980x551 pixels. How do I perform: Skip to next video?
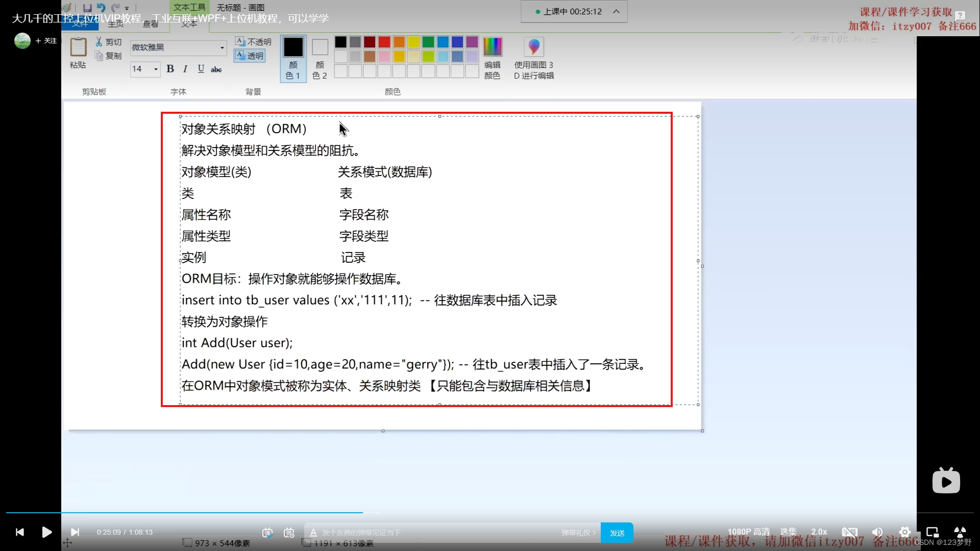pos(75,532)
